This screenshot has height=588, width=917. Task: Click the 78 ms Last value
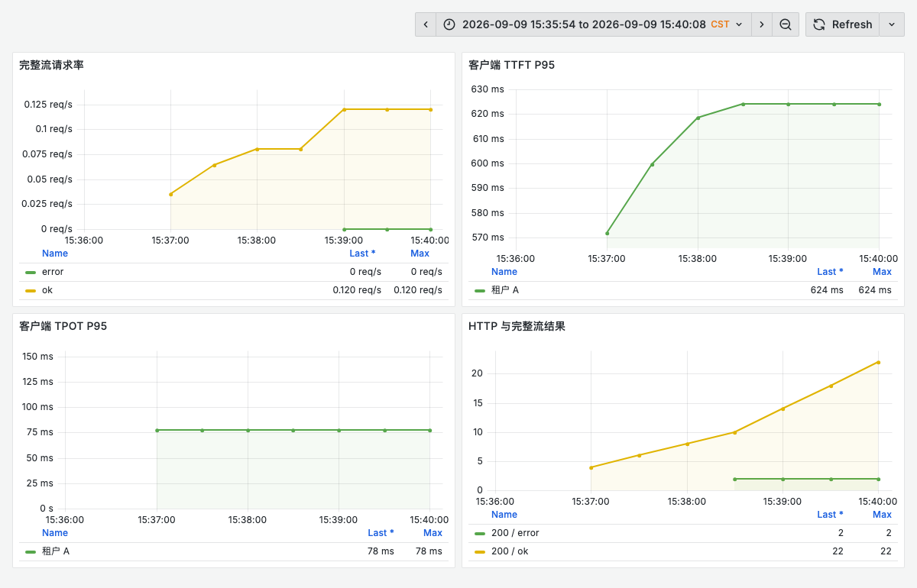[x=381, y=551]
